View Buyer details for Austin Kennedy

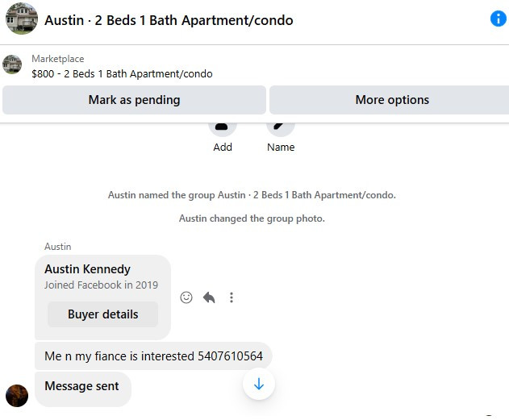103,314
